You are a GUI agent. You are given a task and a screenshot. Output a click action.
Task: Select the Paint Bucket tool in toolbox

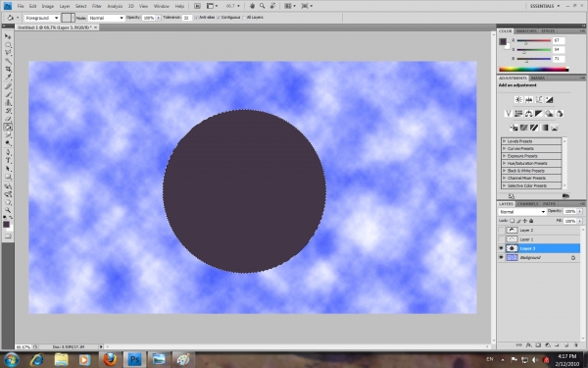click(x=8, y=127)
